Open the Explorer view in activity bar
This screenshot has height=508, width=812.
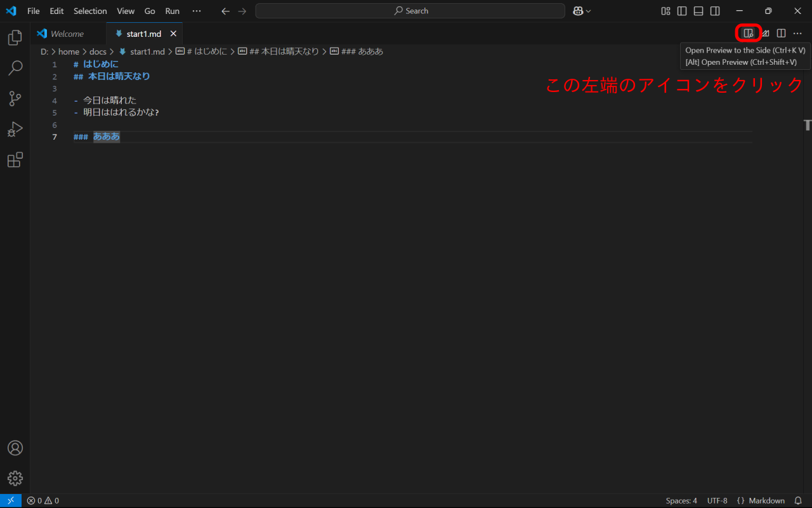pos(15,38)
